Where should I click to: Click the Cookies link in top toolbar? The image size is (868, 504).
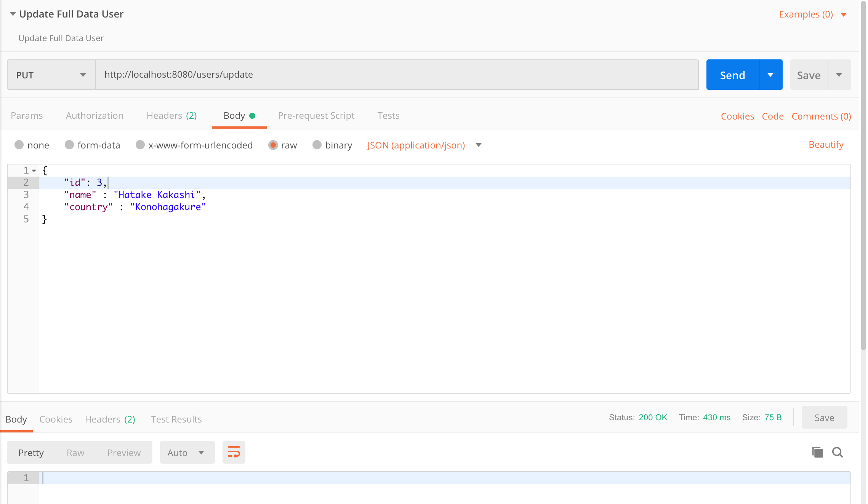coord(737,115)
